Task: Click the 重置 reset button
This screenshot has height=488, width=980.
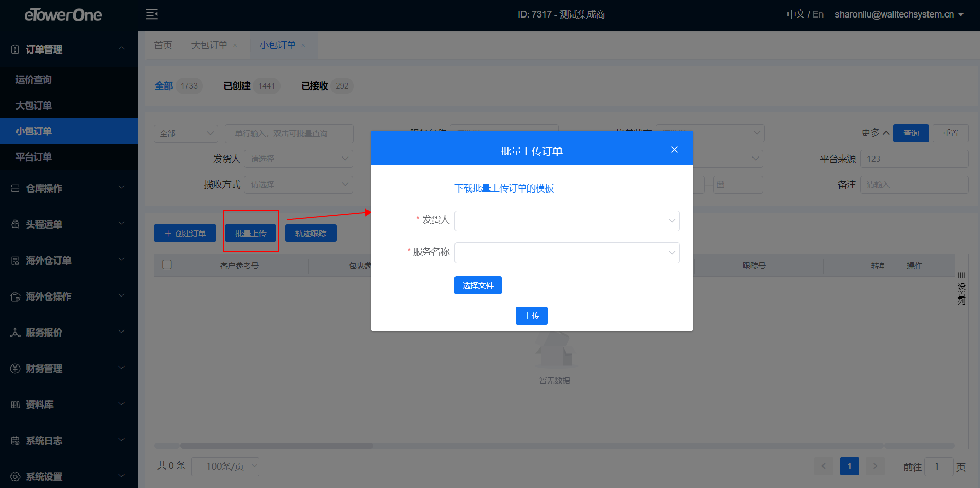Action: pos(951,133)
